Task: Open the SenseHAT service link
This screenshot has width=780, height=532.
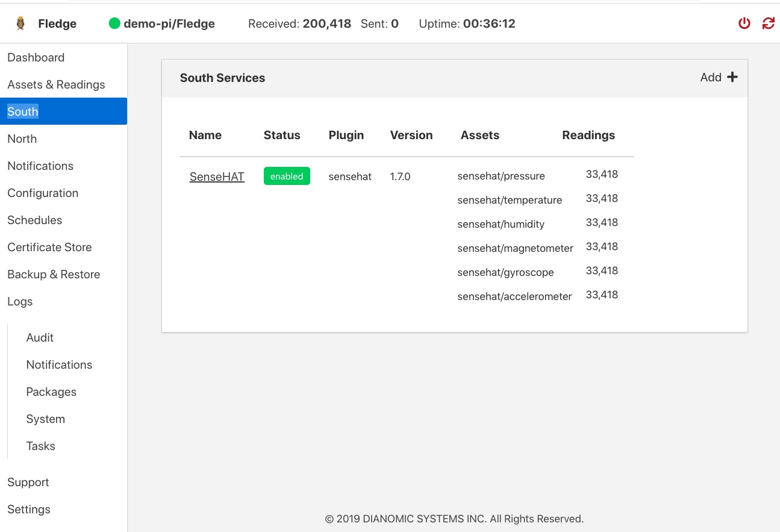Action: (217, 177)
